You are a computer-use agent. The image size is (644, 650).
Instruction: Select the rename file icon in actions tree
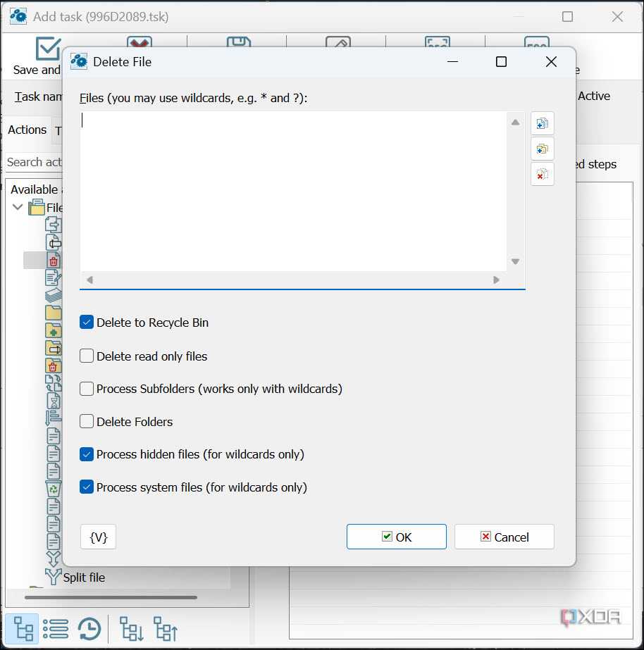[53, 242]
